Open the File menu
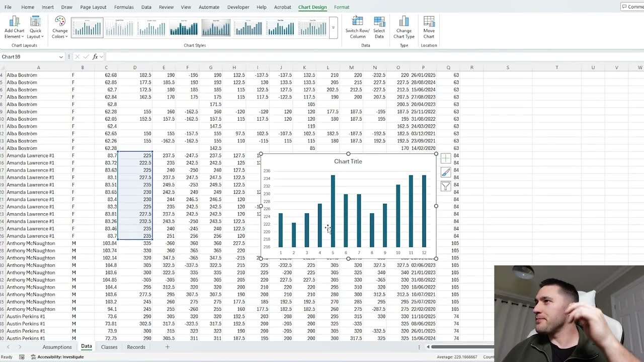Image resolution: width=644 pixels, height=362 pixels. pyautogui.click(x=8, y=7)
